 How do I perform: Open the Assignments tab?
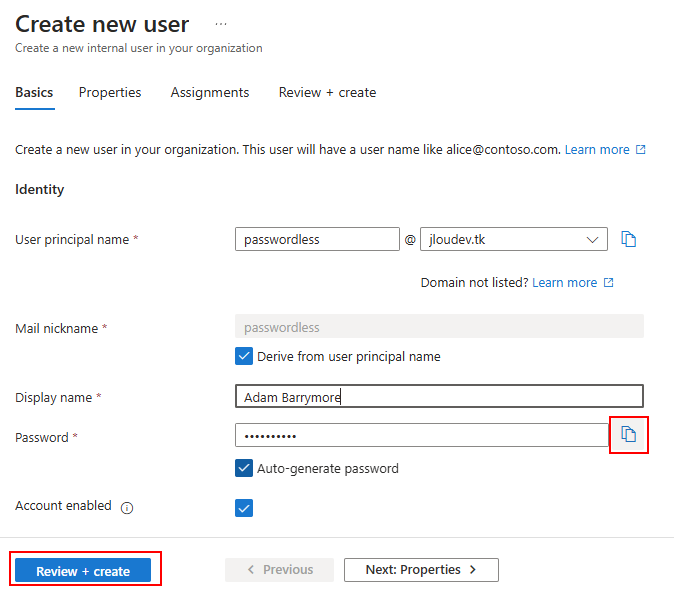210,92
